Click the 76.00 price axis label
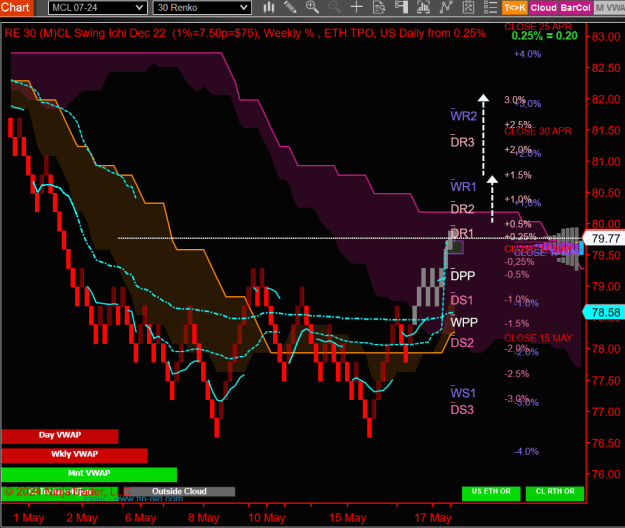Screen dimensions: 625x528 (606, 474)
